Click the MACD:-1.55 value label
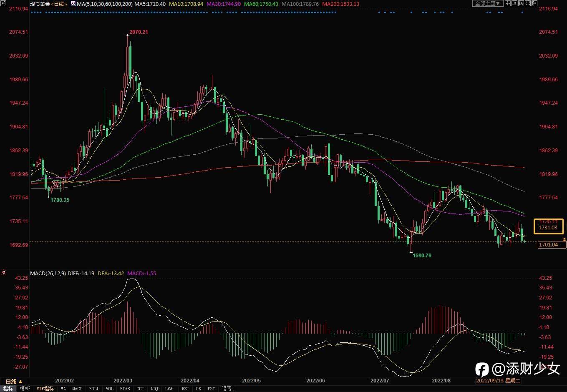The width and height of the screenshot is (567, 392). [142, 273]
